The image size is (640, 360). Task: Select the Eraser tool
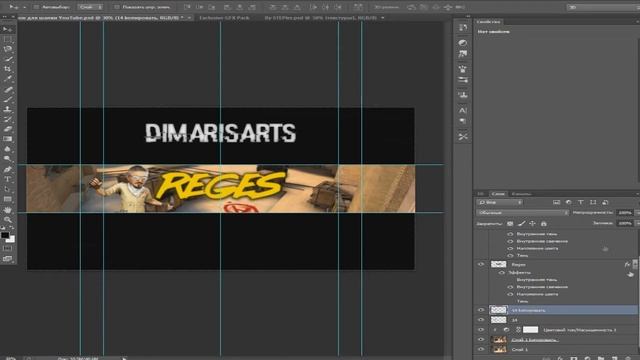(8, 129)
